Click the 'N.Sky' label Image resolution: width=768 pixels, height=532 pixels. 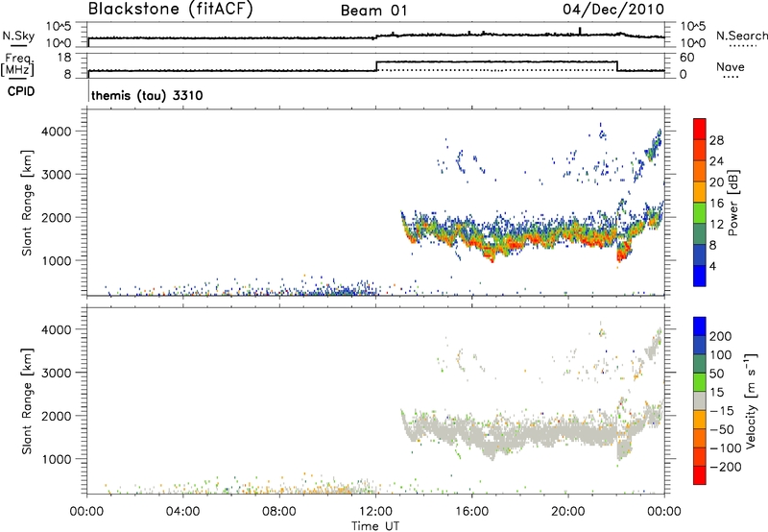18,36
